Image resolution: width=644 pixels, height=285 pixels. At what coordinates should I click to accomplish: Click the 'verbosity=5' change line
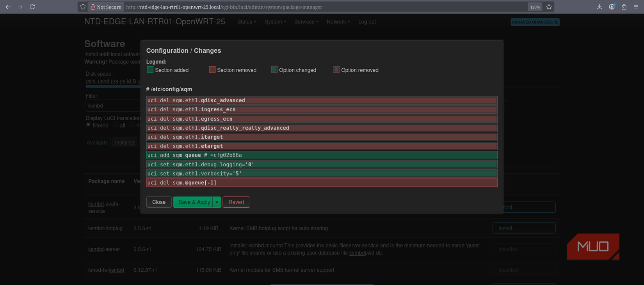[x=322, y=174]
